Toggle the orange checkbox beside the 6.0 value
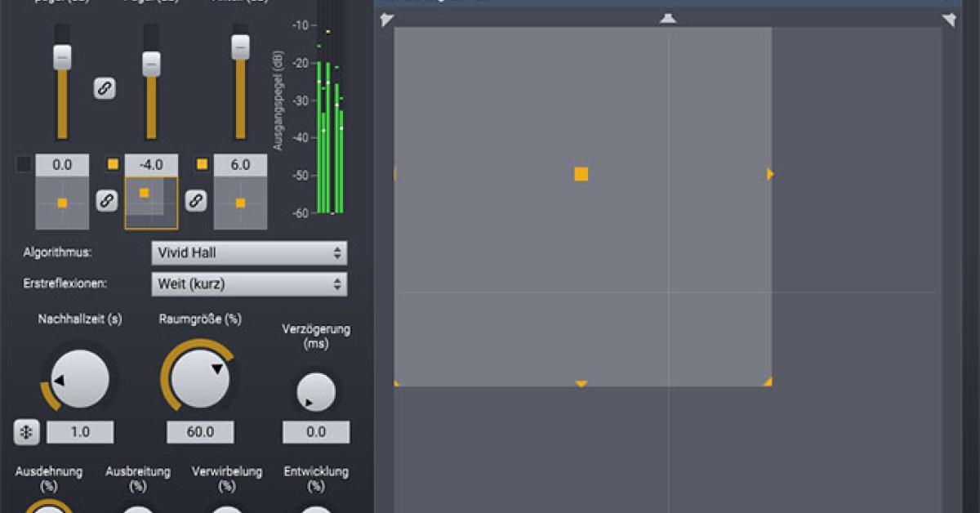 (x=202, y=165)
